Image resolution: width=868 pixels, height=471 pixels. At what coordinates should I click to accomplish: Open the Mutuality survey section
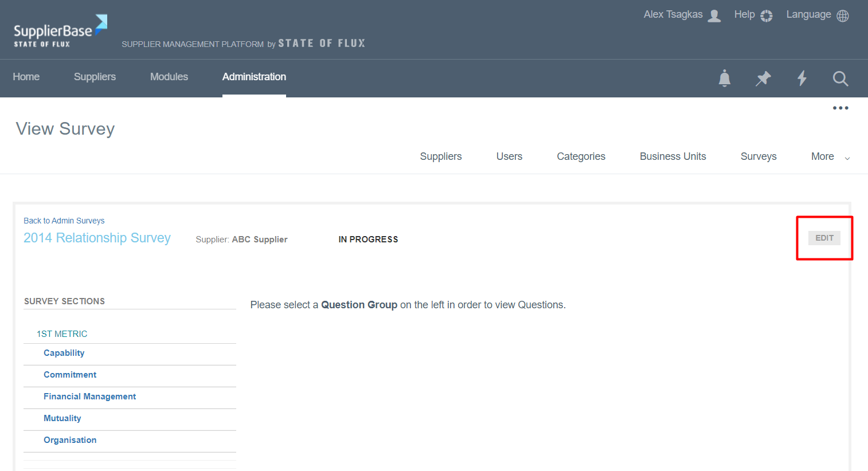[x=62, y=418]
